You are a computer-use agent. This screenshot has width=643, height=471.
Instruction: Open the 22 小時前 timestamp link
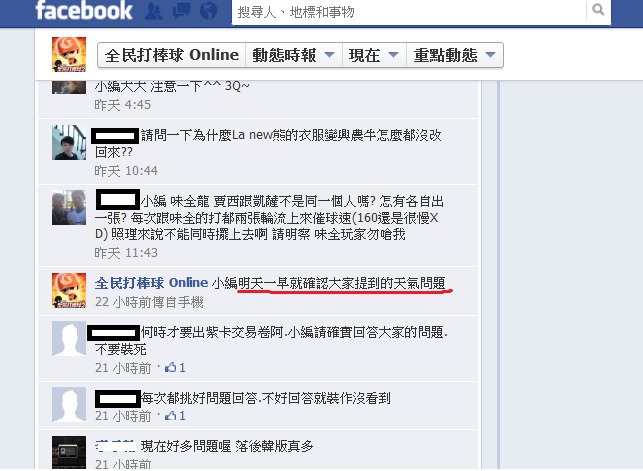point(122,302)
